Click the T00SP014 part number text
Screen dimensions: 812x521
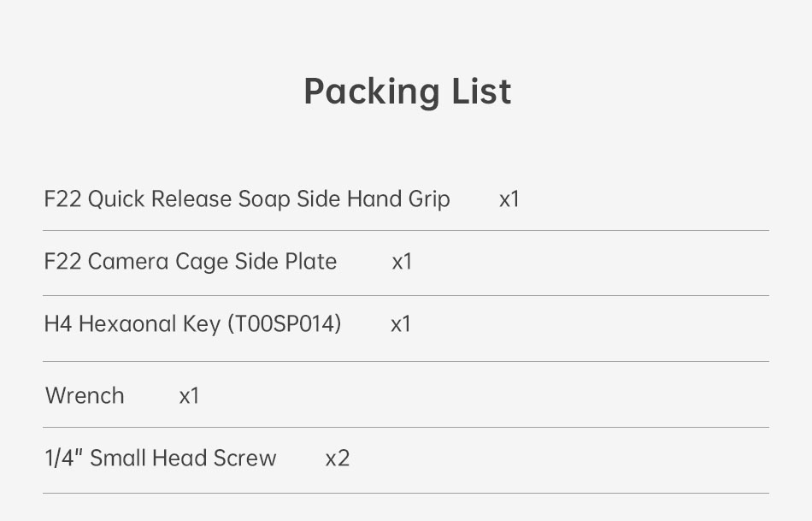(284, 324)
